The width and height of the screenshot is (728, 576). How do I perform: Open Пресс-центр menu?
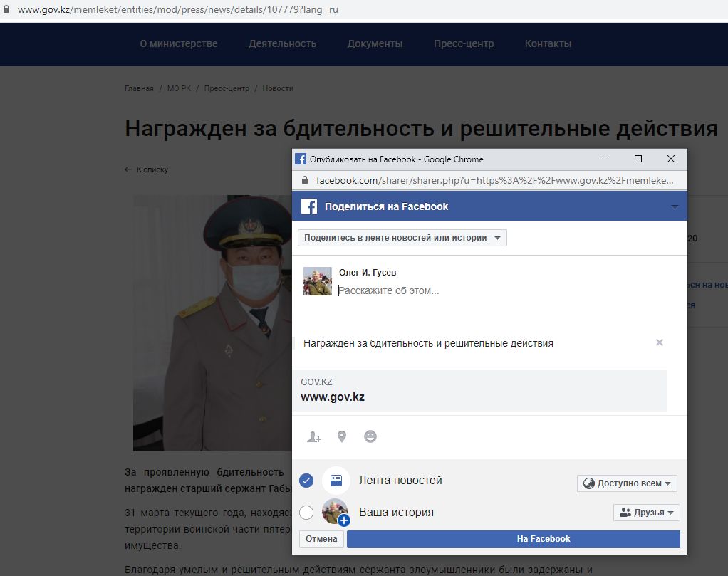[x=464, y=43]
